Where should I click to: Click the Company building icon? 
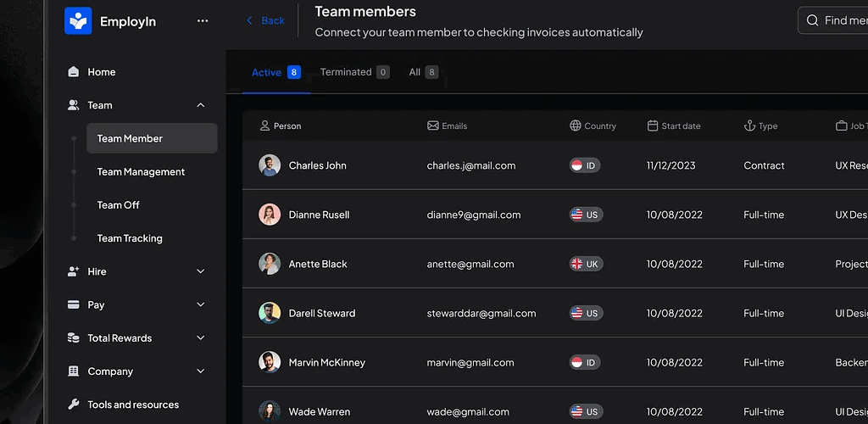(x=74, y=371)
